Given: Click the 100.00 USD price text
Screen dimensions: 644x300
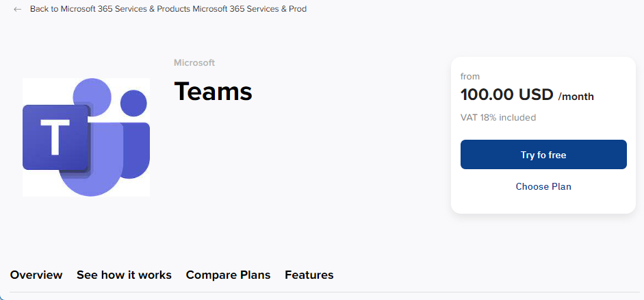Looking at the screenshot, I should coord(507,95).
